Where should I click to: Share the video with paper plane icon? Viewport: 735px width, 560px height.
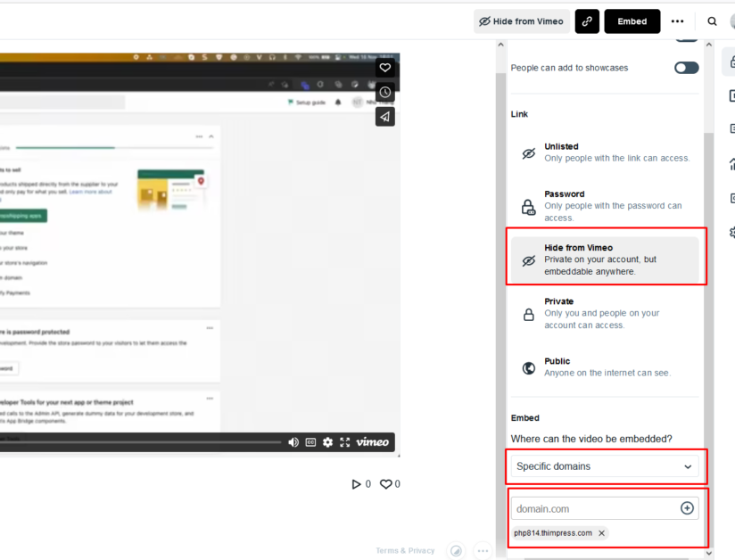tap(384, 116)
